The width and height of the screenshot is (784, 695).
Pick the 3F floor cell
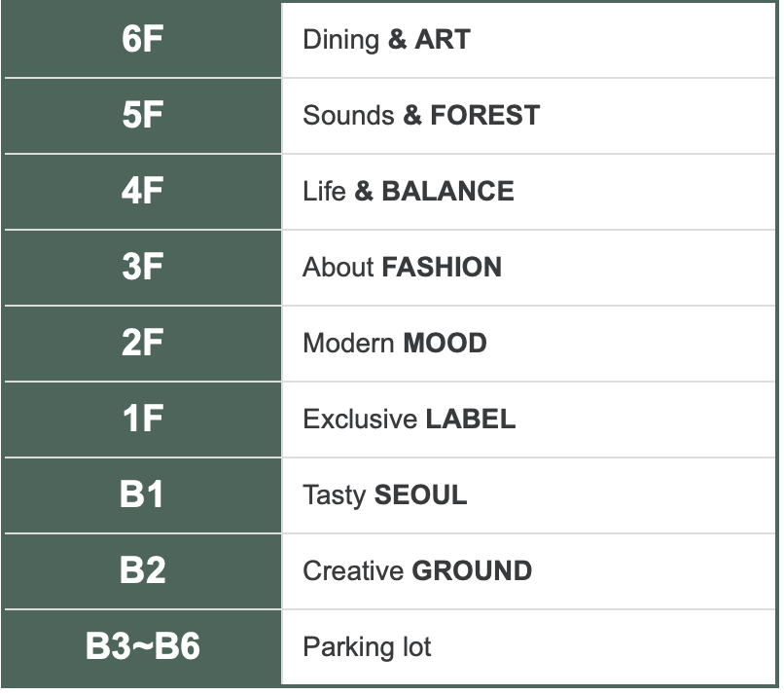[x=142, y=268]
